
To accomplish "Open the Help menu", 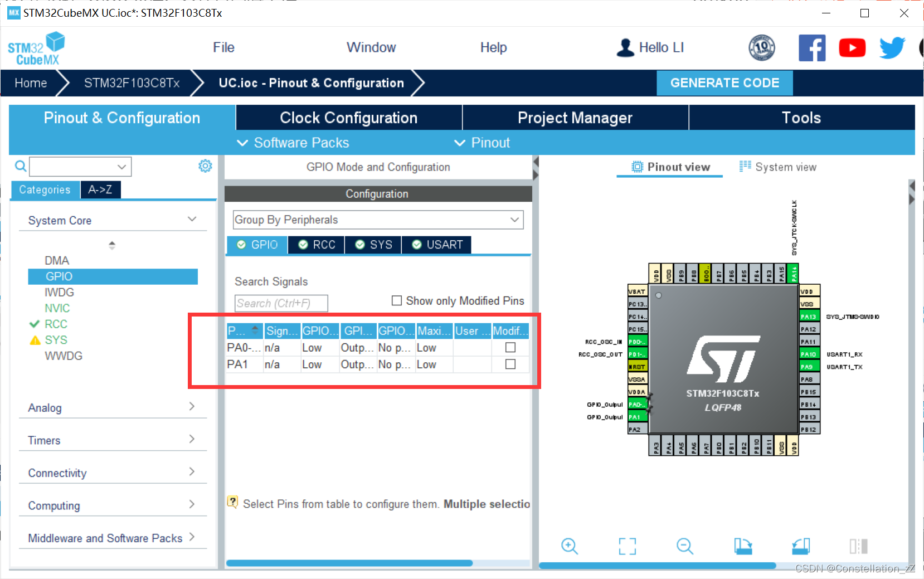I will pyautogui.click(x=493, y=47).
